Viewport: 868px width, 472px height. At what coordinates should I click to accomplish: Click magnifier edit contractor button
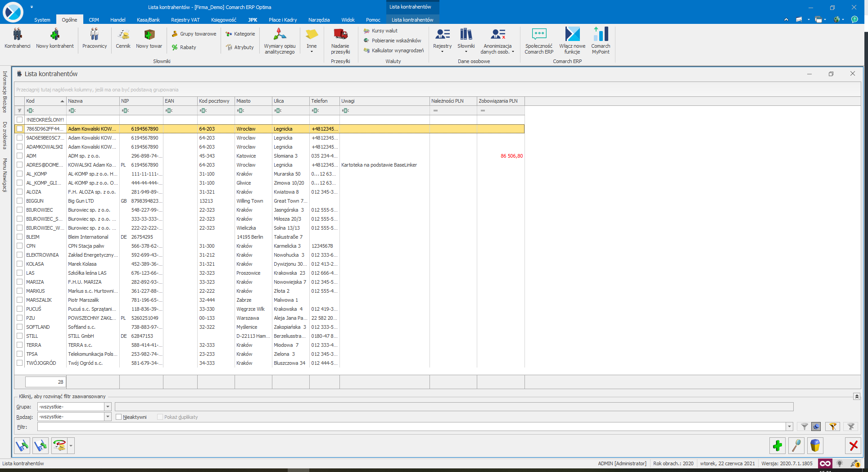coord(796,446)
